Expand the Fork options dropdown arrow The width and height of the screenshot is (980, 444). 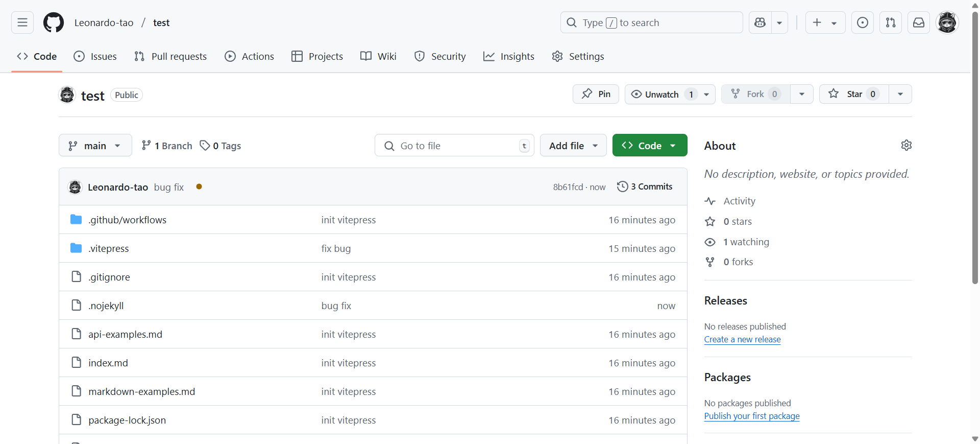pyautogui.click(x=802, y=94)
